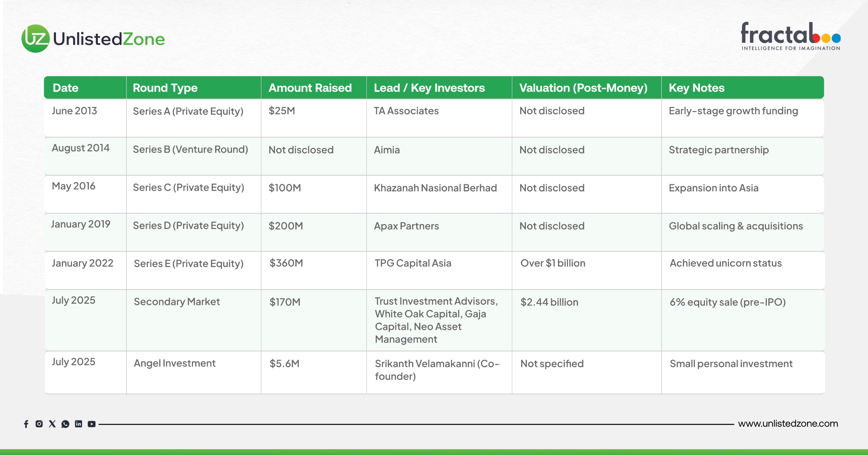Open the YouTube icon link

[x=92, y=424]
